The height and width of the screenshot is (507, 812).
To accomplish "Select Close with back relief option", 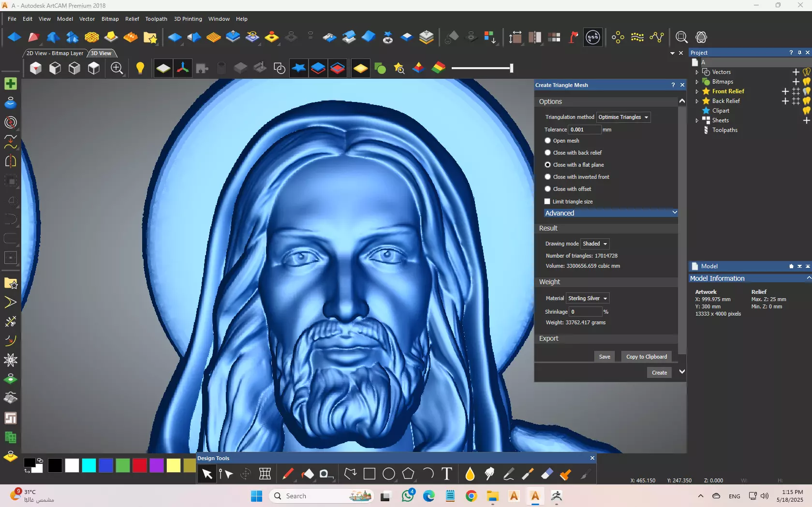I will 547,153.
